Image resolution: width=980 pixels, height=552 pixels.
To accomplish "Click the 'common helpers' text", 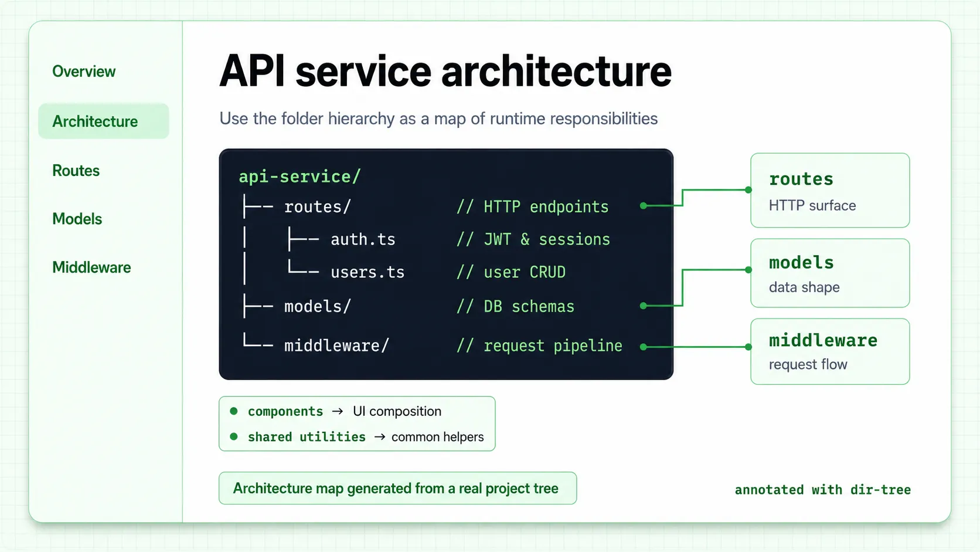I will pyautogui.click(x=438, y=437).
